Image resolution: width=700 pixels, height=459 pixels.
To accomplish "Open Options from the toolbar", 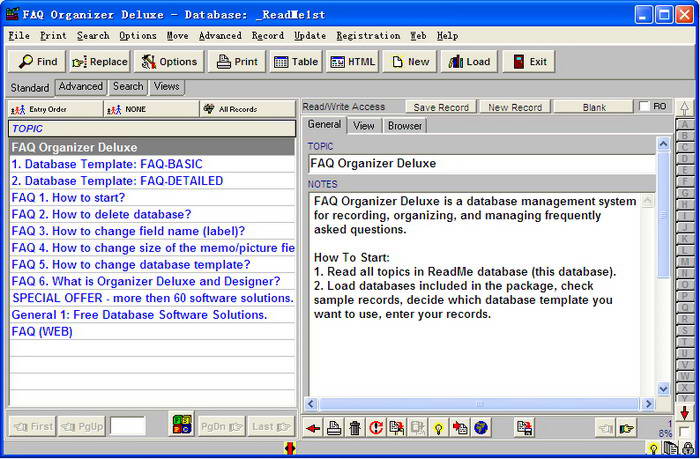I will 169,62.
